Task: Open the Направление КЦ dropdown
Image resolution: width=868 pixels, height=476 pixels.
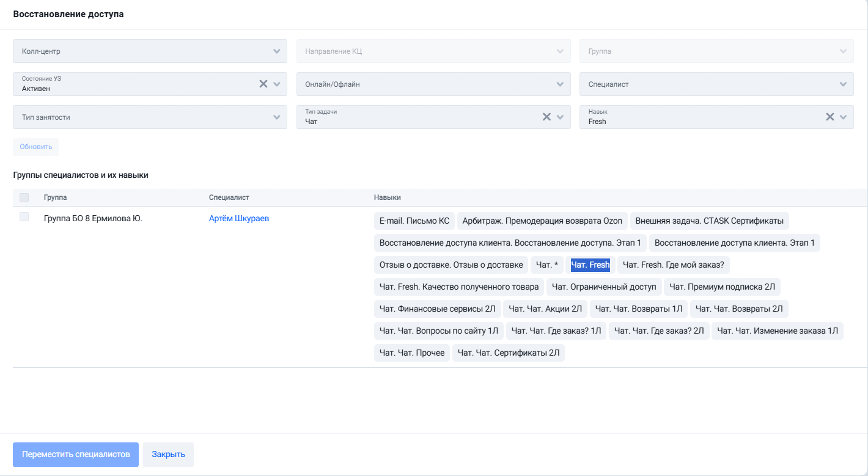Action: 433,51
